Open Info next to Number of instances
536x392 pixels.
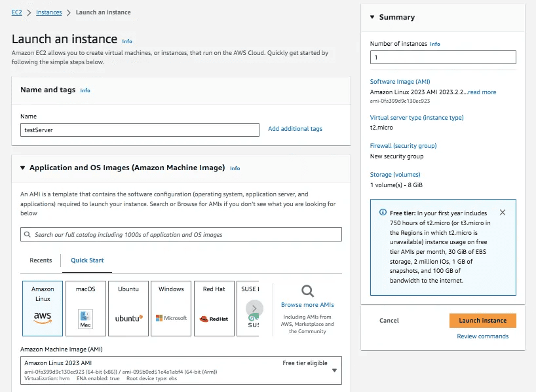coord(435,44)
